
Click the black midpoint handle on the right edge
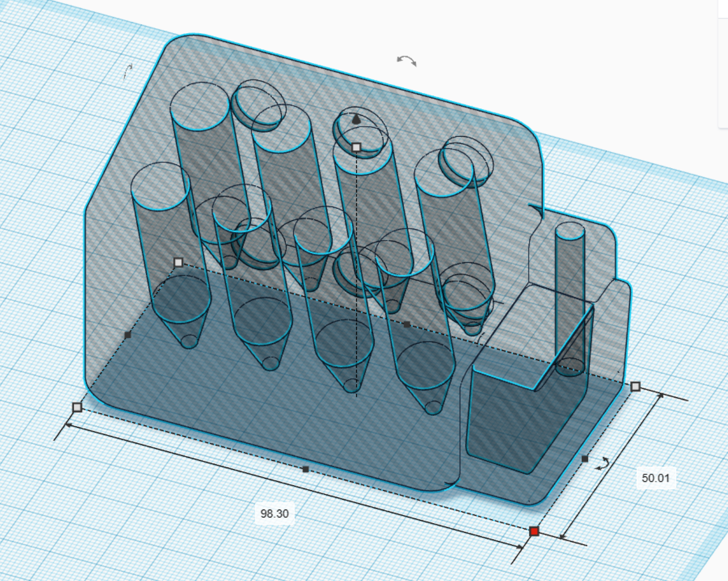(x=585, y=458)
